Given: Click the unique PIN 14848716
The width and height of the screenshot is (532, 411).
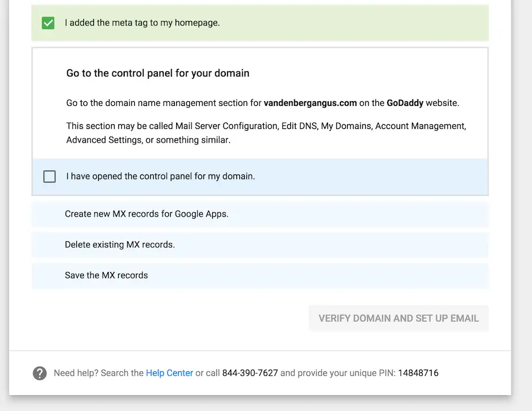Looking at the screenshot, I should tap(418, 373).
